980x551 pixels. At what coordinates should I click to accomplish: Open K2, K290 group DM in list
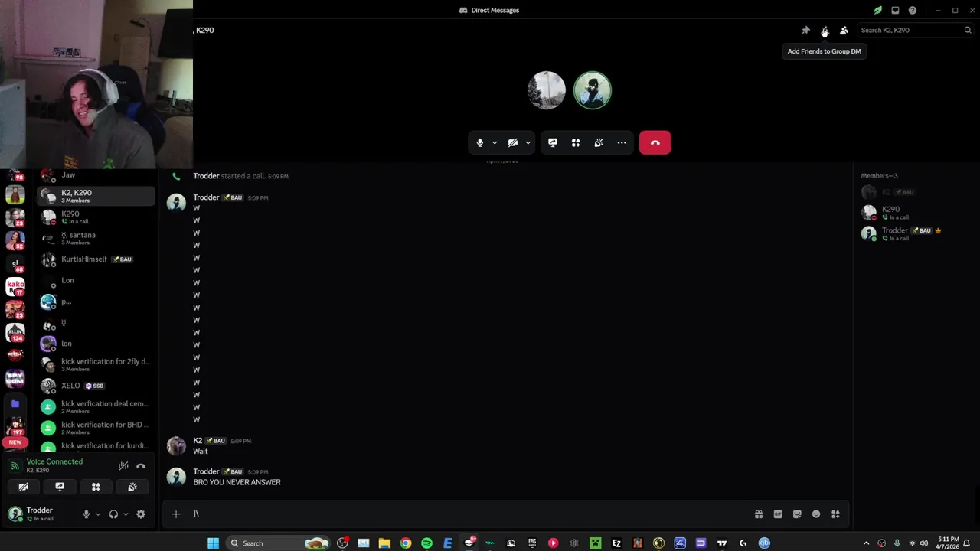click(x=96, y=197)
